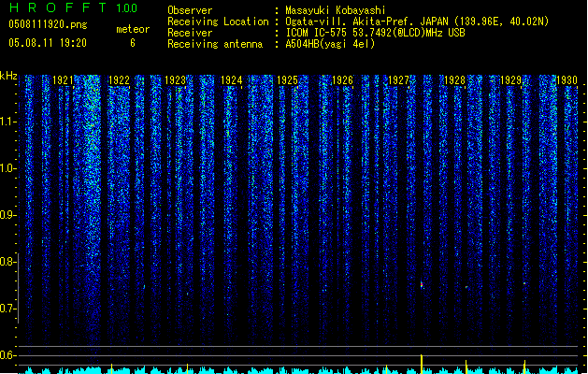Select the ICOM IC-575 53.7492 MHz USB text
The width and height of the screenshot is (588, 374).
pos(376,33)
